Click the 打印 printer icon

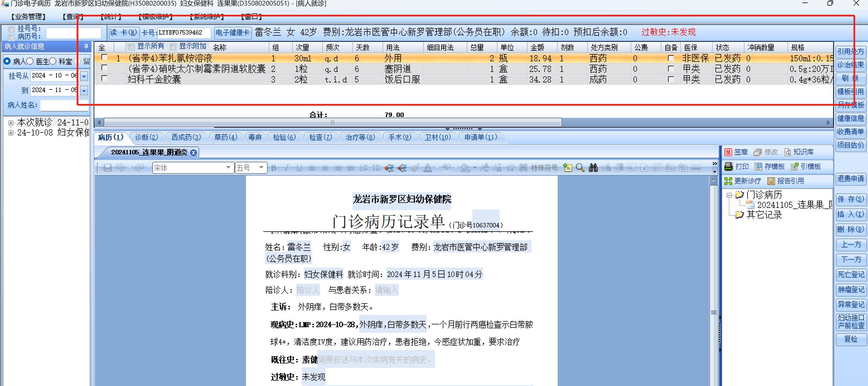tap(729, 166)
